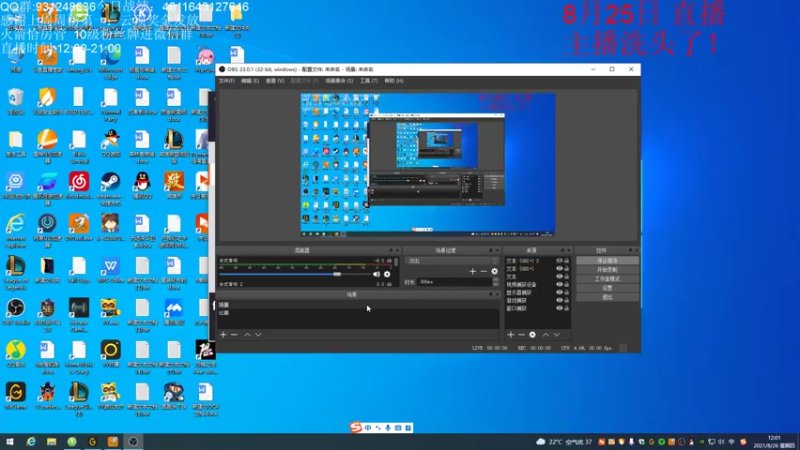This screenshot has height=450, width=800.
Task: Open Microsoft Edge desktop shortcut
Action: click(x=110, y=62)
